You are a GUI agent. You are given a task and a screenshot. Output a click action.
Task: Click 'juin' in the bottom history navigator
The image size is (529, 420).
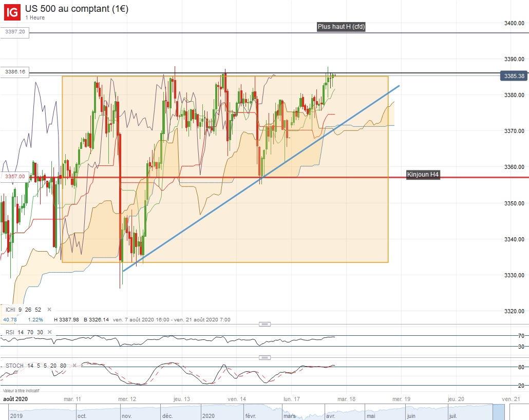click(411, 416)
